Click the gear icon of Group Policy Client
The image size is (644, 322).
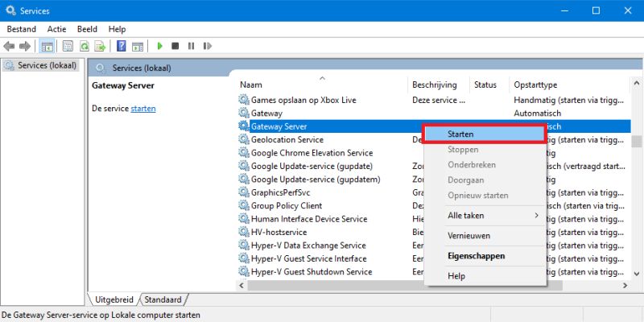244,205
